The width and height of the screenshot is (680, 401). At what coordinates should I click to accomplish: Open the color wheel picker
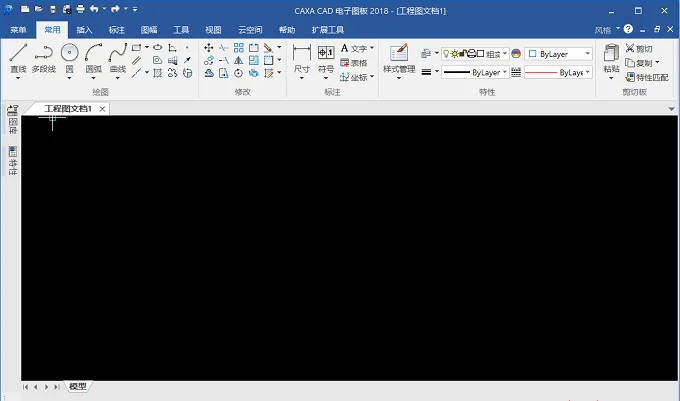pos(516,54)
